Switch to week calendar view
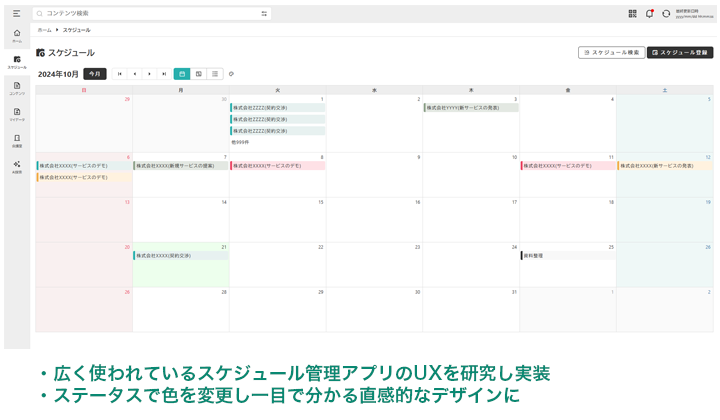This screenshot has width=720, height=420. [x=198, y=74]
